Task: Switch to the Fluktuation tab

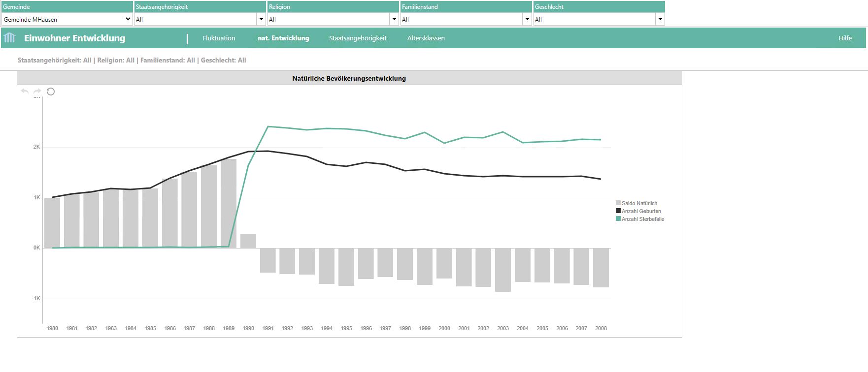Action: tap(219, 38)
